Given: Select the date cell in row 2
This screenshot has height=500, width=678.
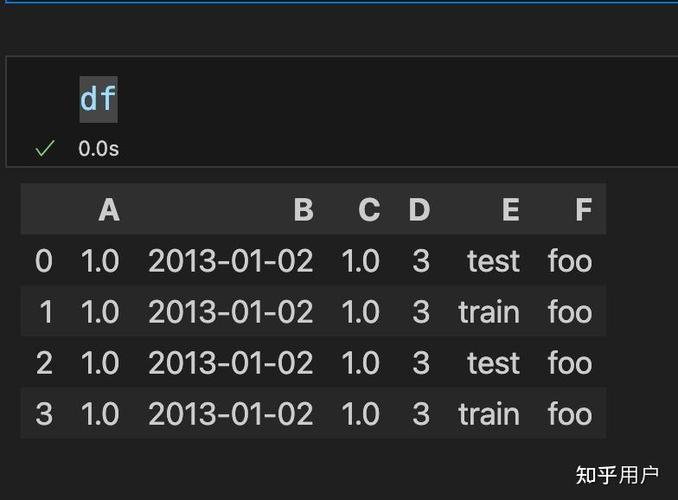Looking at the screenshot, I should [230, 363].
